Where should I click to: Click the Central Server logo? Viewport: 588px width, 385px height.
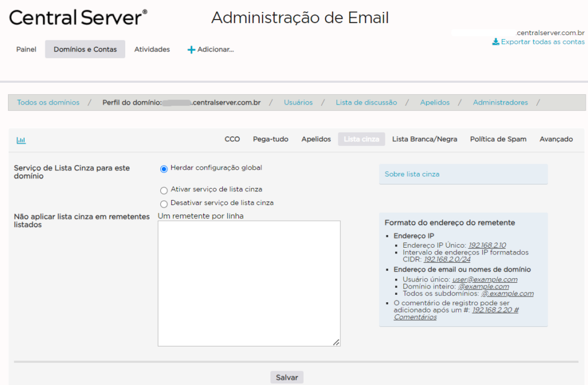pos(78,17)
